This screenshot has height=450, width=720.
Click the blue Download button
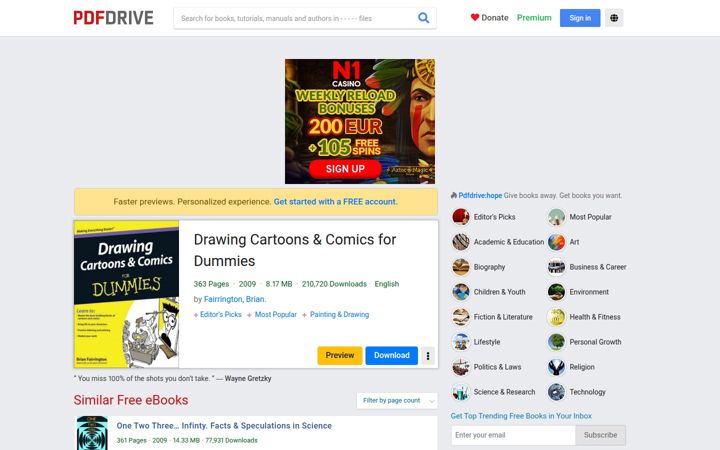pyautogui.click(x=392, y=355)
